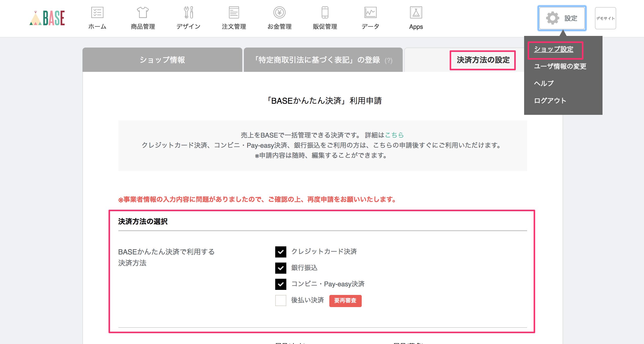Uncheck the 銀行振込 checkbox
This screenshot has width=644, height=344.
pos(281,268)
